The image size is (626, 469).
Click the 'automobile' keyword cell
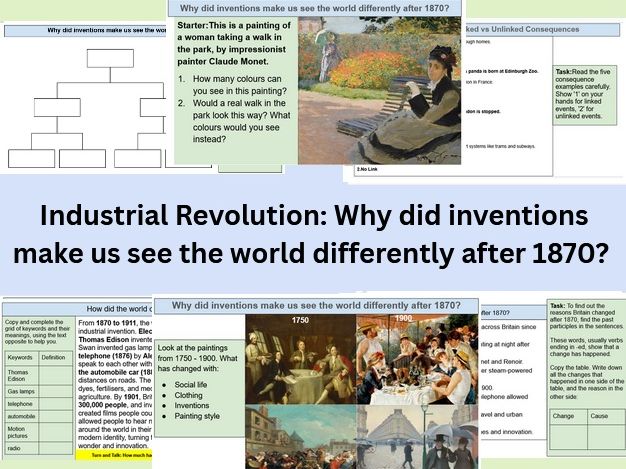coord(22,416)
